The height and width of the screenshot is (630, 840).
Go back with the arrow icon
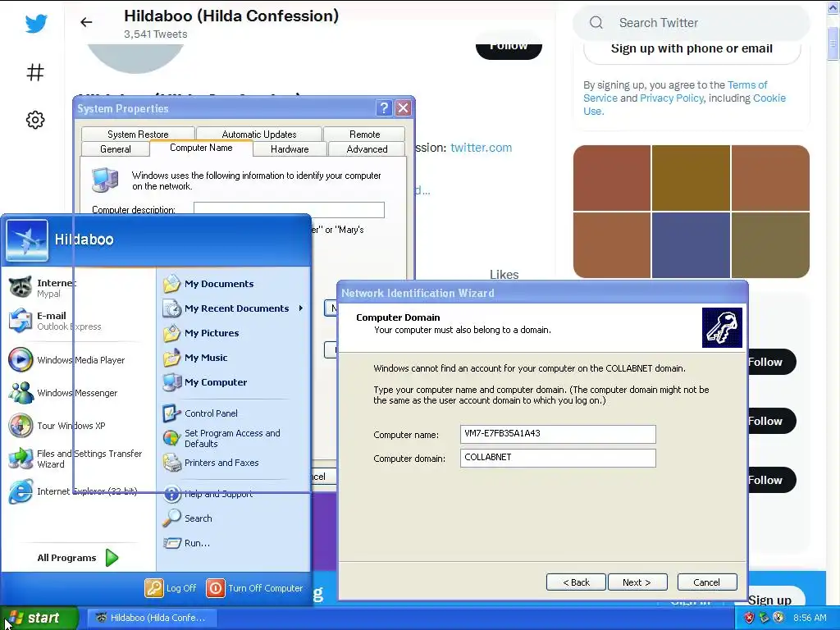(x=86, y=22)
